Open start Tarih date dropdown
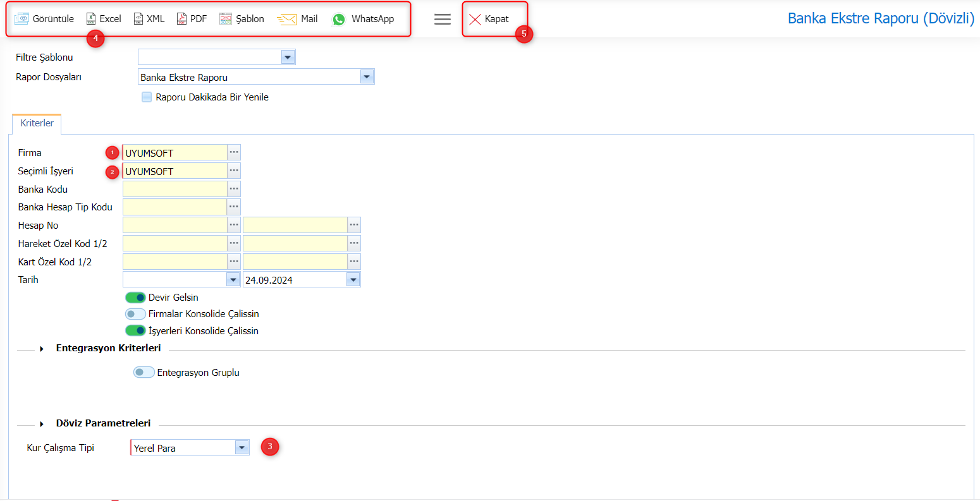Screen dimensions: 980x501 (233, 280)
